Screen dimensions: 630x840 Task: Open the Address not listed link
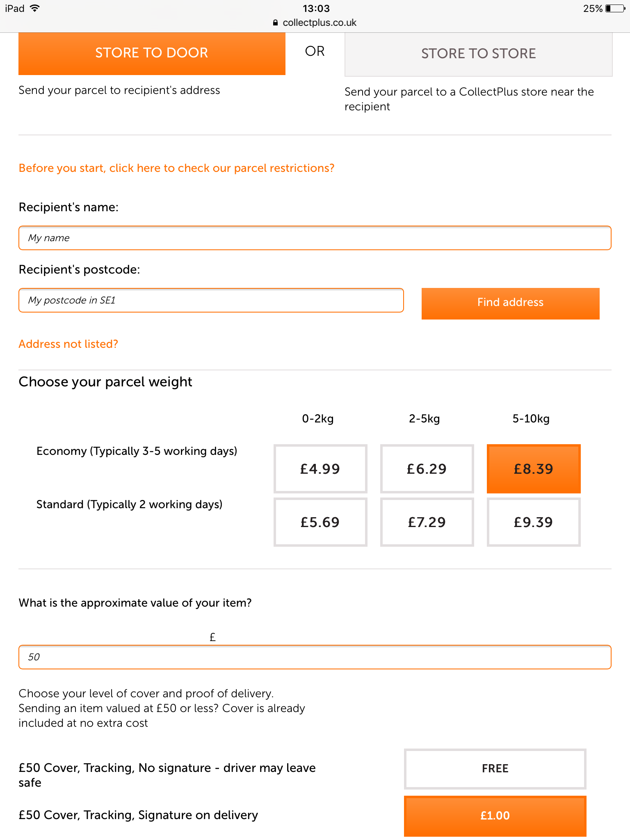[x=68, y=344]
